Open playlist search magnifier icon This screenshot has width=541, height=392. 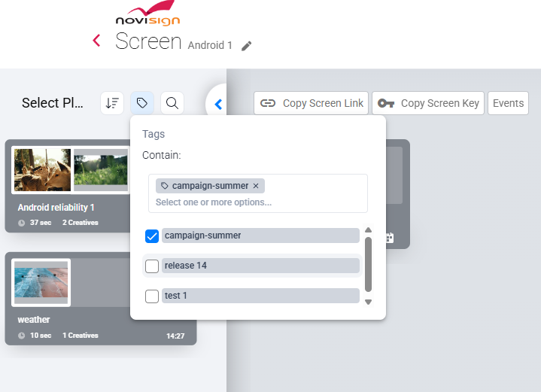coord(172,103)
